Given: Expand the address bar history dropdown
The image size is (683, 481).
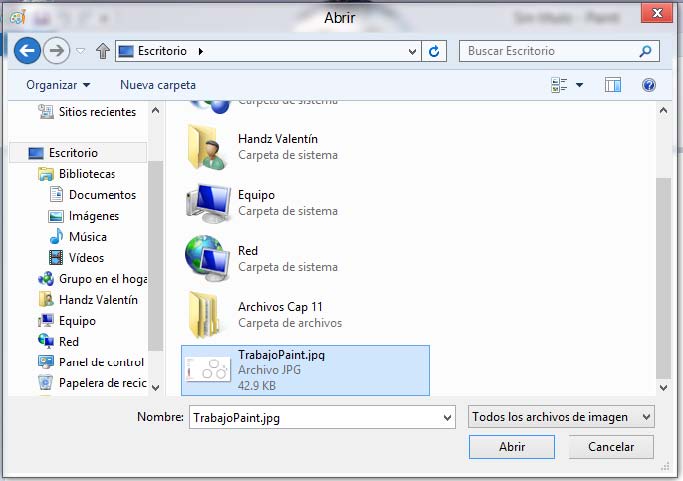Looking at the screenshot, I should (412, 51).
